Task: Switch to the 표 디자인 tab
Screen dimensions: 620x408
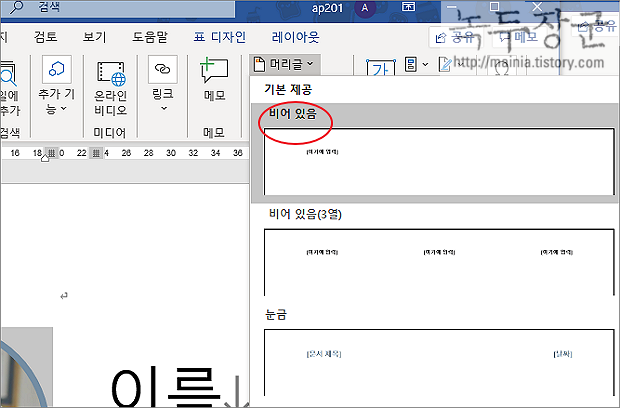Action: [x=219, y=37]
